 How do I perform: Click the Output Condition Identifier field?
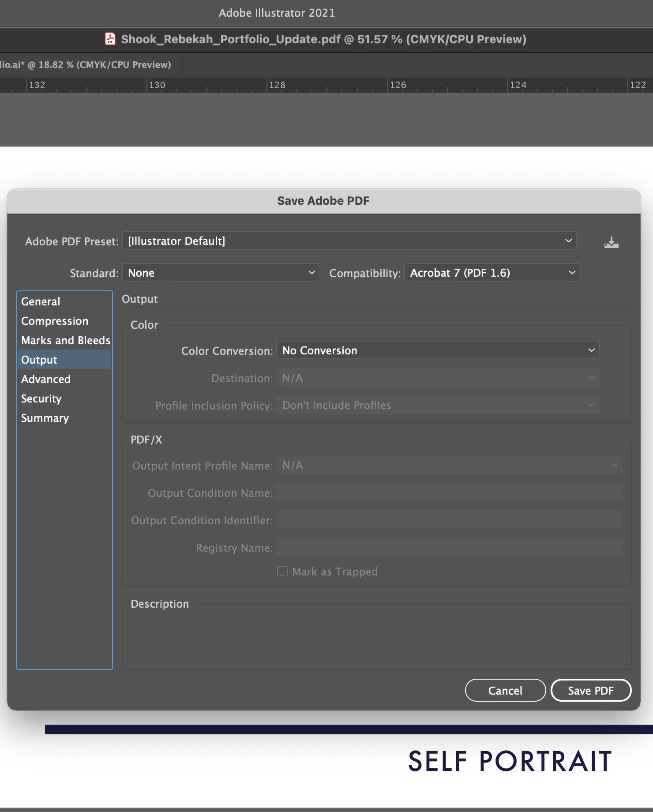449,520
